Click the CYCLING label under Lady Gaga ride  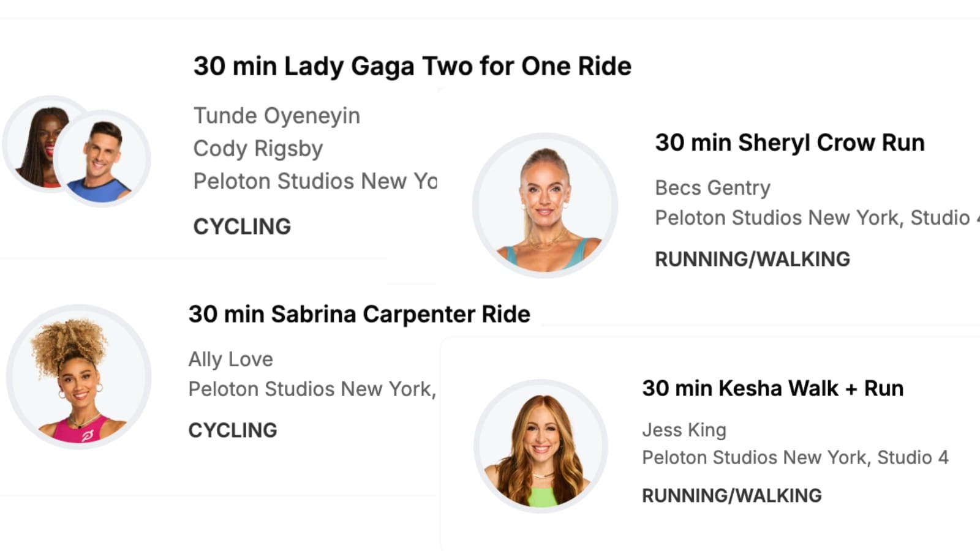[242, 227]
